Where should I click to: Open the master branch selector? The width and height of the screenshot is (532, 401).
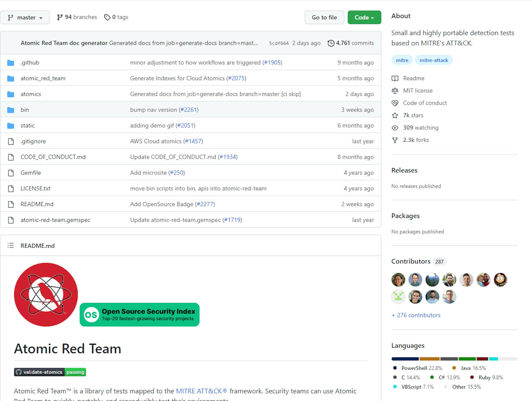[x=25, y=17]
